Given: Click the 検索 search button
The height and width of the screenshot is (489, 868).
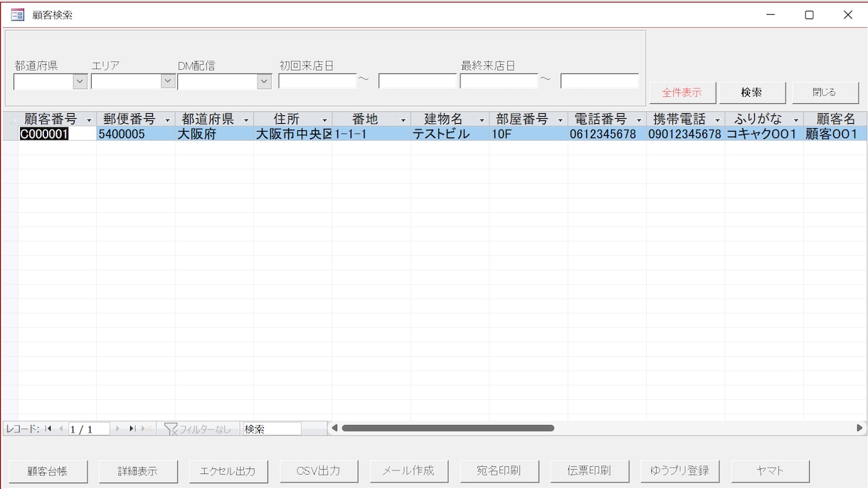Looking at the screenshot, I should pyautogui.click(x=752, y=93).
